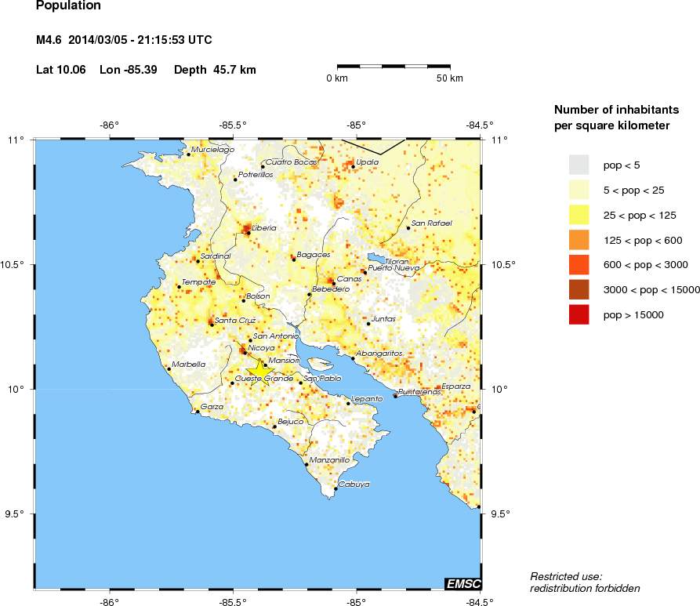The height and width of the screenshot is (606, 700).
Task: Select the '600 < pop < 3000' legend swatch
Action: (x=578, y=265)
